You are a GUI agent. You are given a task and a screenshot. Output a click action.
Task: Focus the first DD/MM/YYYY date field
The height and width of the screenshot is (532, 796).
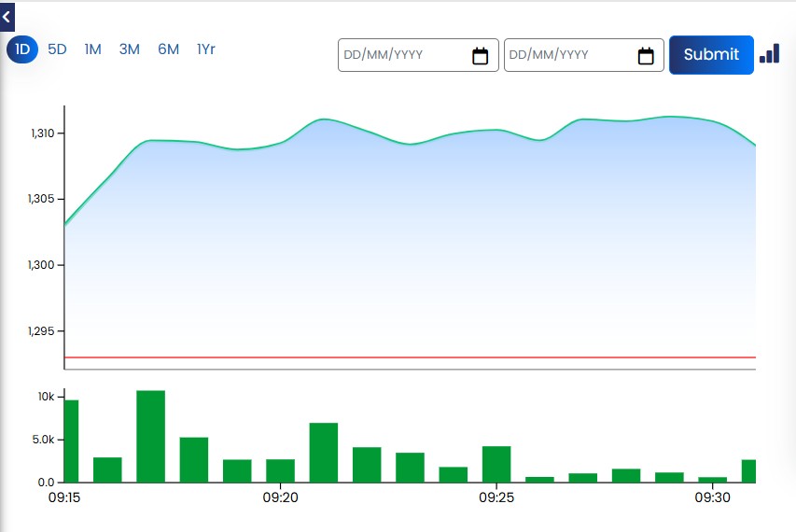coord(418,55)
